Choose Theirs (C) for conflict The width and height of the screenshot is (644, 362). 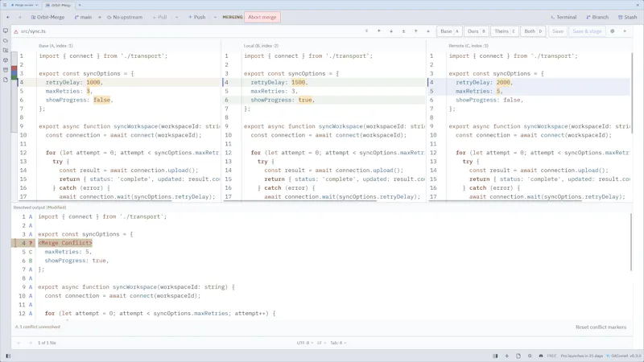505,31
